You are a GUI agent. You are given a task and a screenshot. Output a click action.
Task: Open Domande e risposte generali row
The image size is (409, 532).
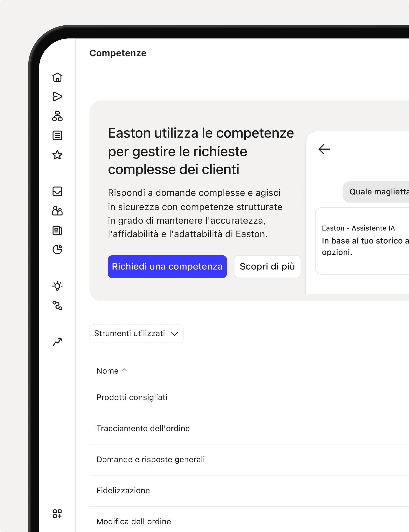tap(249, 460)
